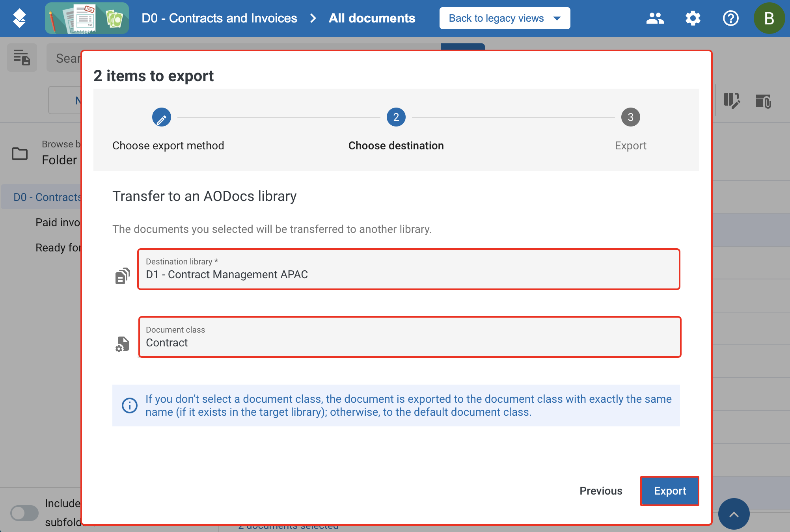
Task: Open the B user avatar
Action: pyautogui.click(x=769, y=18)
